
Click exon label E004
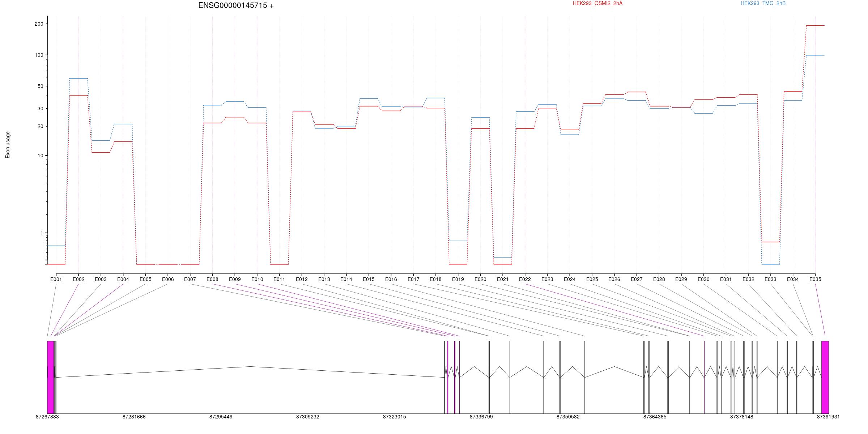[123, 279]
